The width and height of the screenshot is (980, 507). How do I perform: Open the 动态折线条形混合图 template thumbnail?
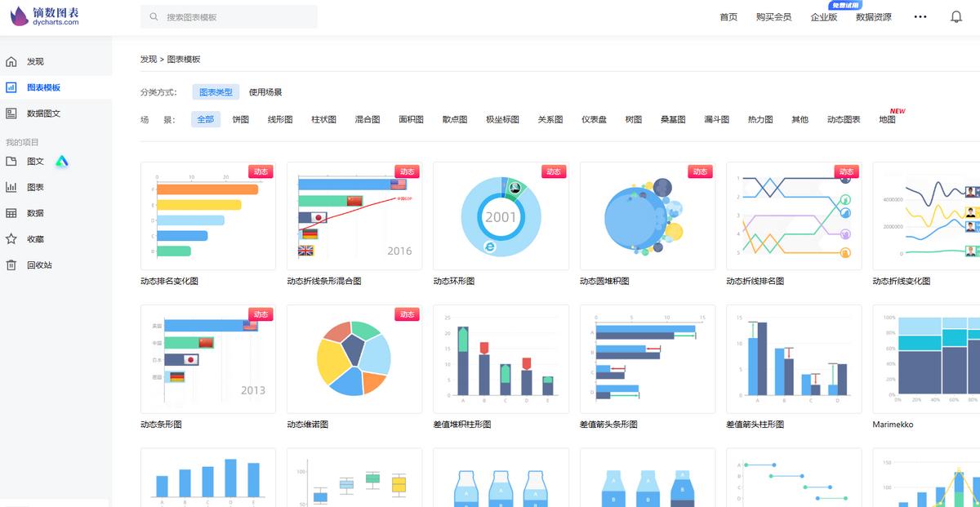point(354,216)
